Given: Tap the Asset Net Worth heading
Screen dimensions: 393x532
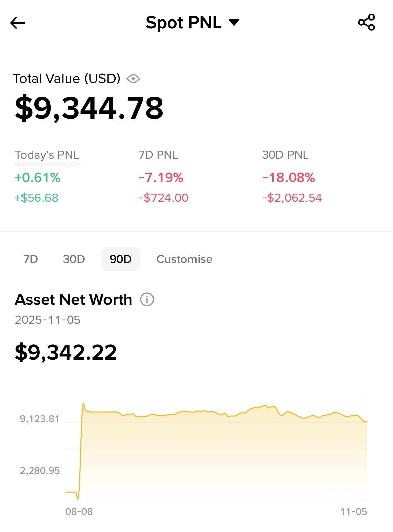Looking at the screenshot, I should (74, 299).
